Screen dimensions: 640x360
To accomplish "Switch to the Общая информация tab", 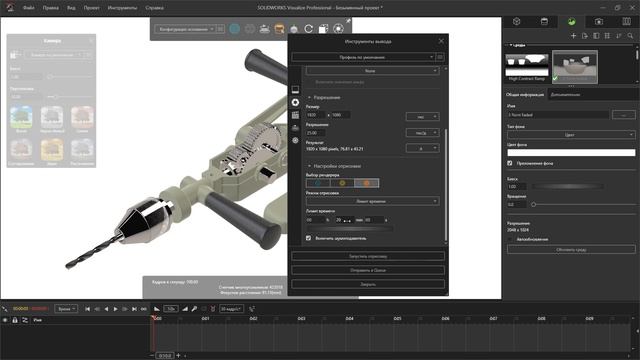I will tap(524, 95).
